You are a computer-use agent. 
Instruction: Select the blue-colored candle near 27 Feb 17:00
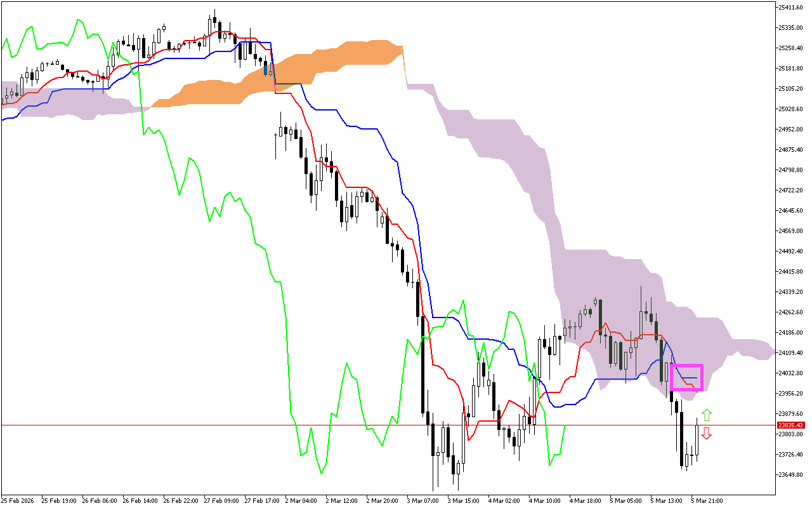[x=267, y=69]
